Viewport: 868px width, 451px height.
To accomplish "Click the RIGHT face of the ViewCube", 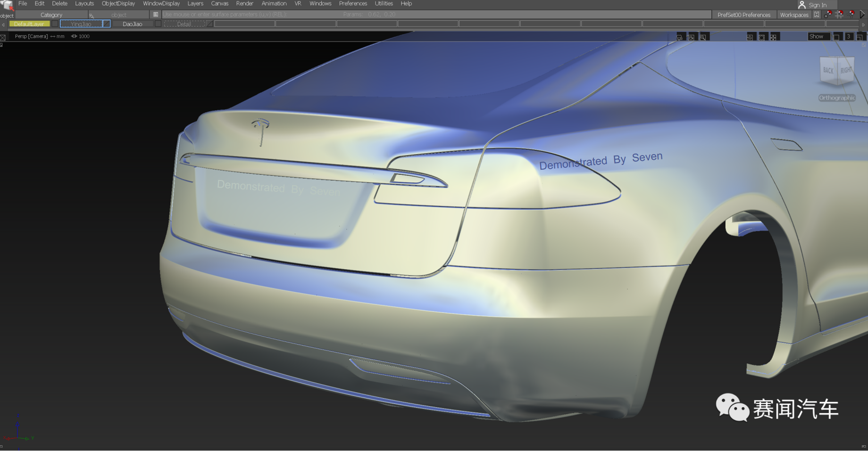I will tap(846, 70).
